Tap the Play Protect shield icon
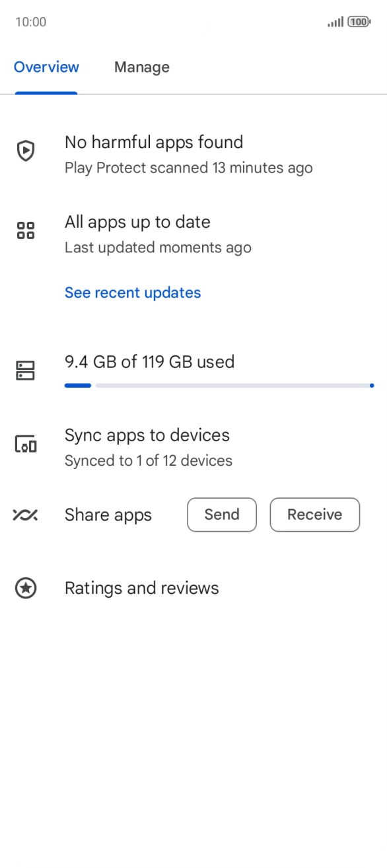387x868 pixels. click(25, 151)
